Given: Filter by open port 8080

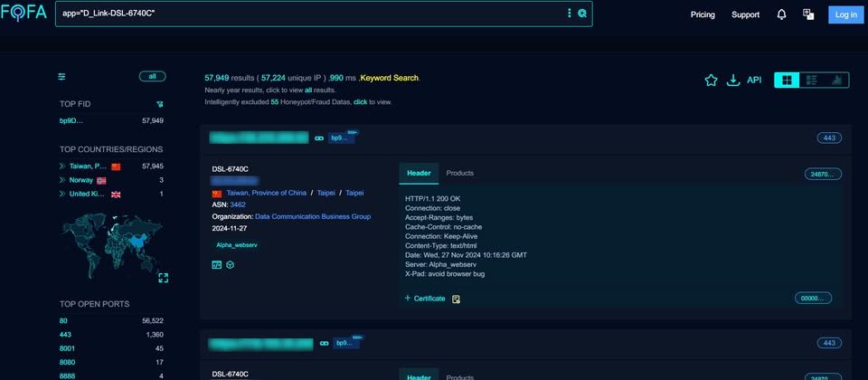Looking at the screenshot, I should [67, 362].
